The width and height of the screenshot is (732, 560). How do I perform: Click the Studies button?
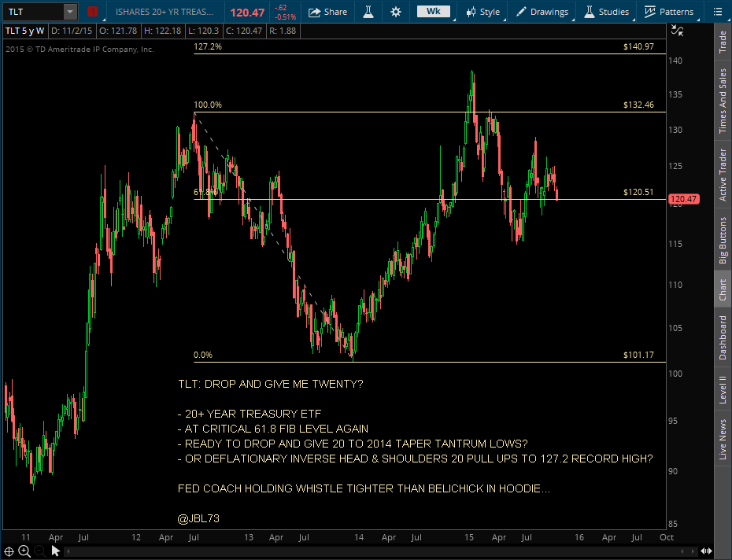(603, 11)
